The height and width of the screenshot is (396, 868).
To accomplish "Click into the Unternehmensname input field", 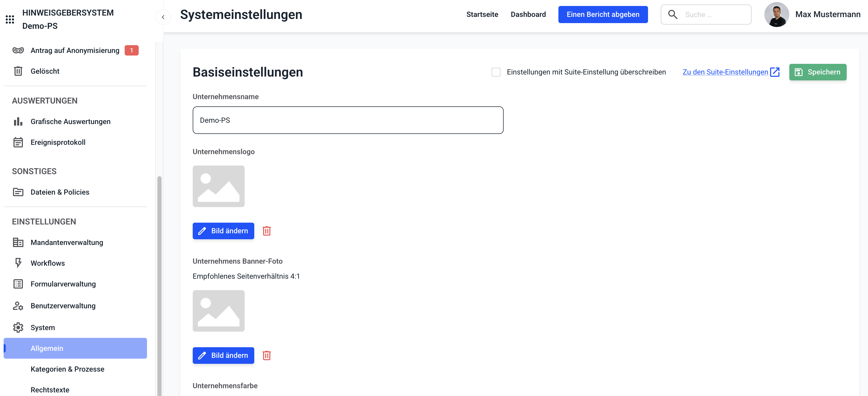I will point(348,120).
